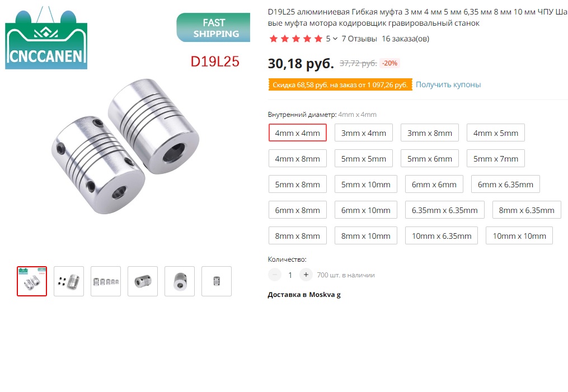
Task: Select the 6mm x 6.35mm variant
Action: point(505,184)
